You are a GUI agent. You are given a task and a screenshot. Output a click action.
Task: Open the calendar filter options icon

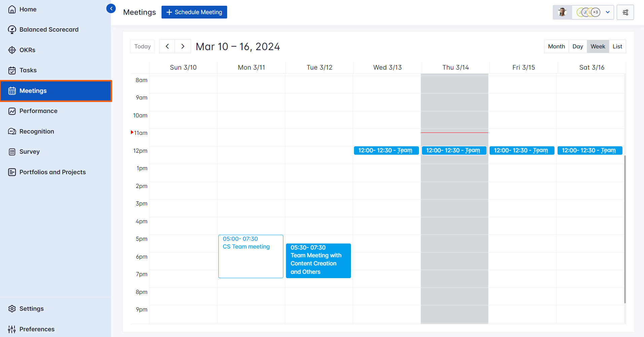[625, 12]
